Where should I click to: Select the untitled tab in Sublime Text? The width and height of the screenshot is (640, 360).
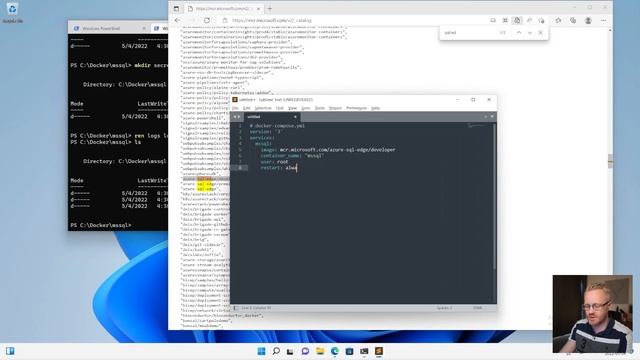point(271,117)
